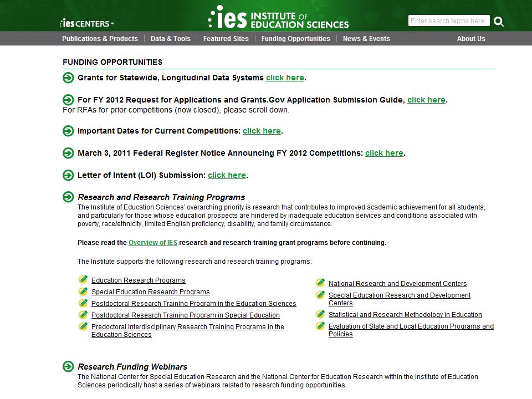Open Special Education Research Programs link
The height and width of the screenshot is (399, 532).
(150, 292)
